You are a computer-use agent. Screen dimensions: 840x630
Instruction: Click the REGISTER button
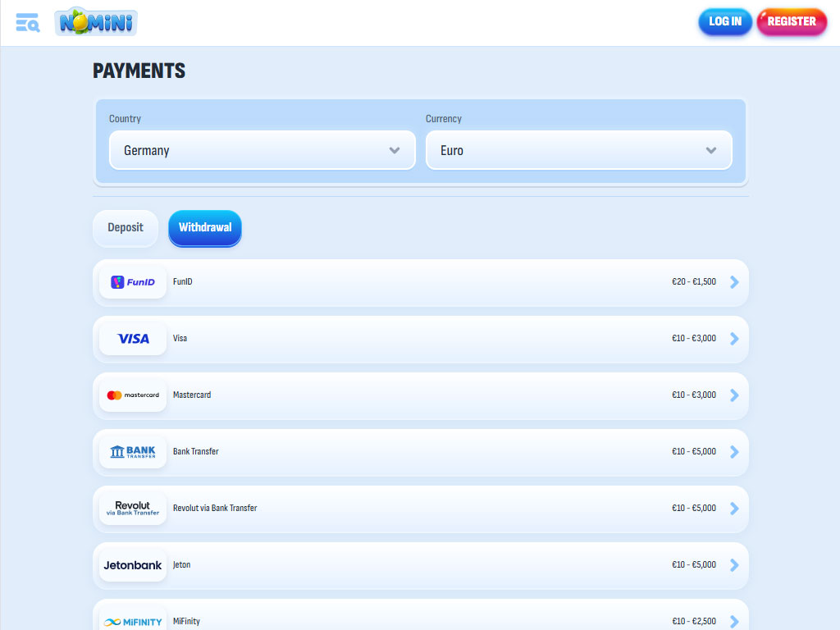pos(792,22)
